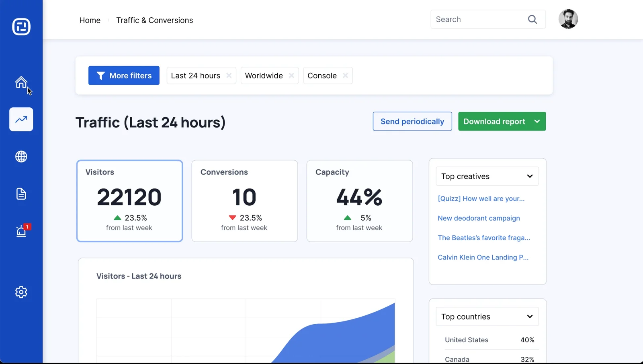643x364 pixels.
Task: Remove the Worldwide filter chip
Action: click(291, 76)
